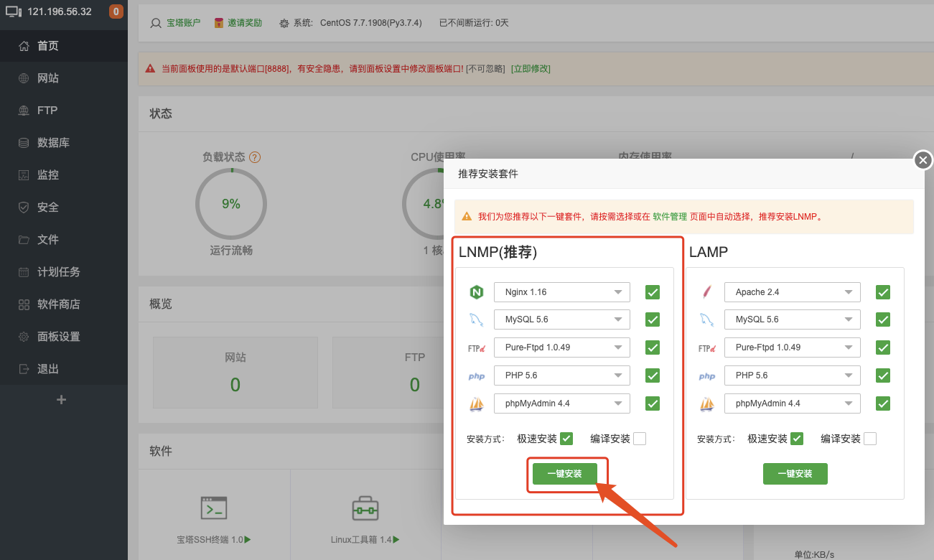Click the plus icon below sidebar menu
The height and width of the screenshot is (560, 934).
62,400
